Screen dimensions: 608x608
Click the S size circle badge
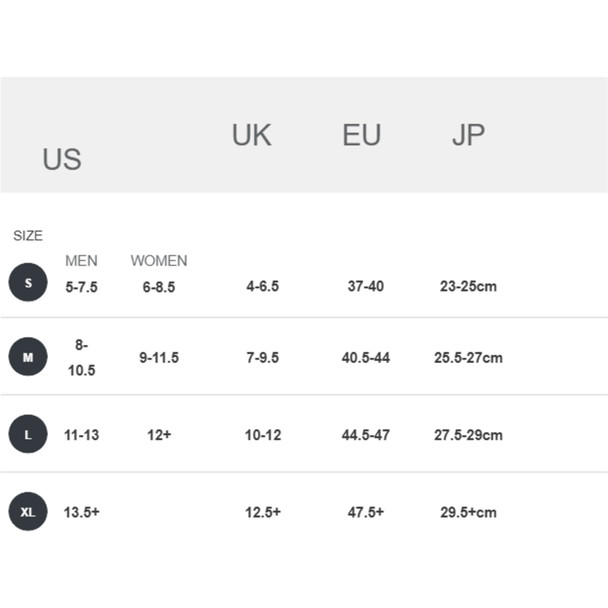[28, 282]
